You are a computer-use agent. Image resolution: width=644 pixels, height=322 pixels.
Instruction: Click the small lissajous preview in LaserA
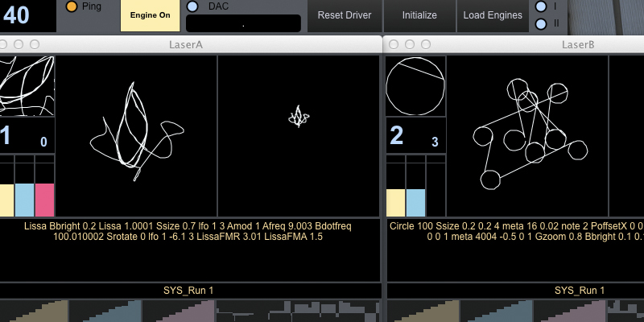[x=299, y=118]
